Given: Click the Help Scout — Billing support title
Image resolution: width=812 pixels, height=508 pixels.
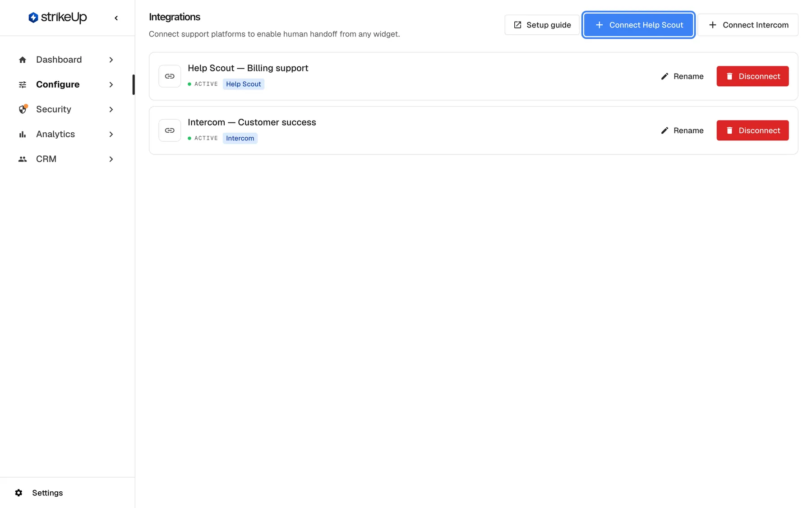Looking at the screenshot, I should click(x=248, y=68).
